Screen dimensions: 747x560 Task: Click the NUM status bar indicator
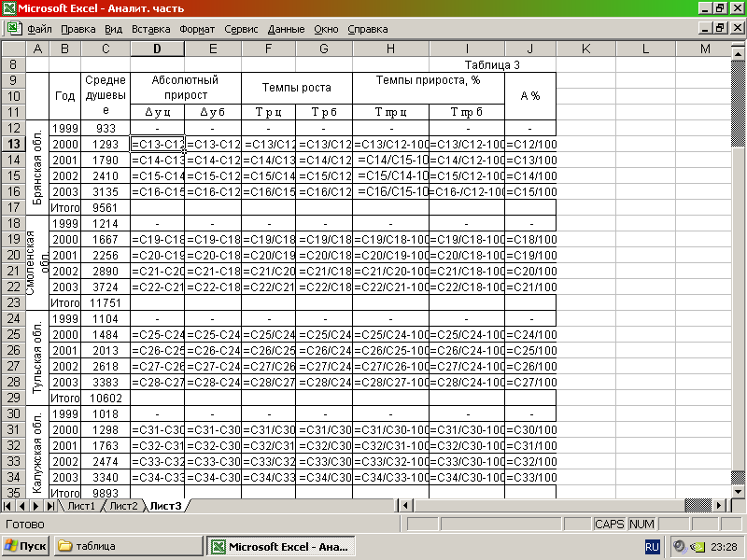pos(641,524)
